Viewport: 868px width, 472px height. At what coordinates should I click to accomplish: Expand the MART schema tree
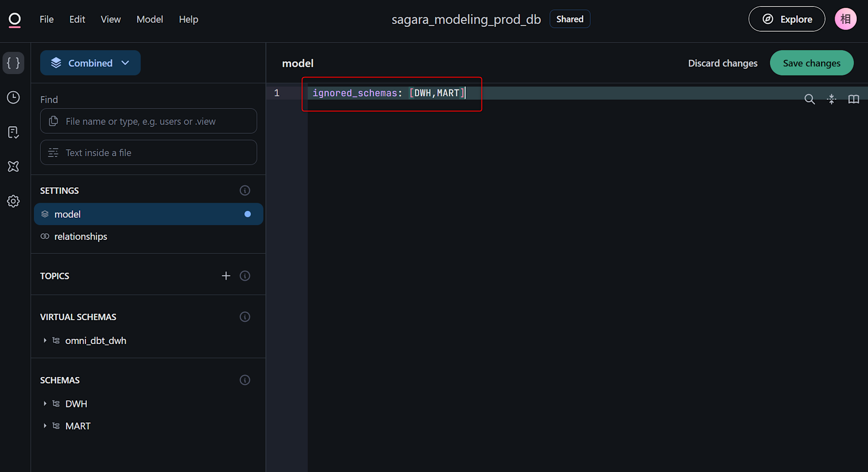(45, 426)
